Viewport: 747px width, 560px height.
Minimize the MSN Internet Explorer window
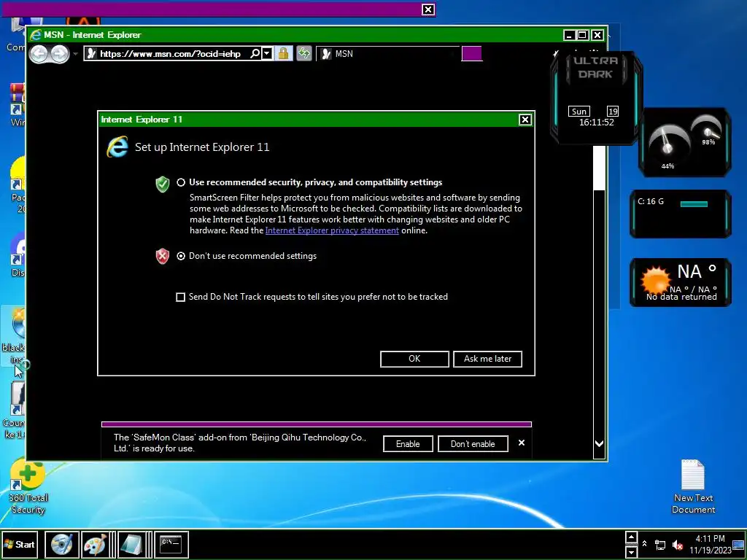point(569,35)
